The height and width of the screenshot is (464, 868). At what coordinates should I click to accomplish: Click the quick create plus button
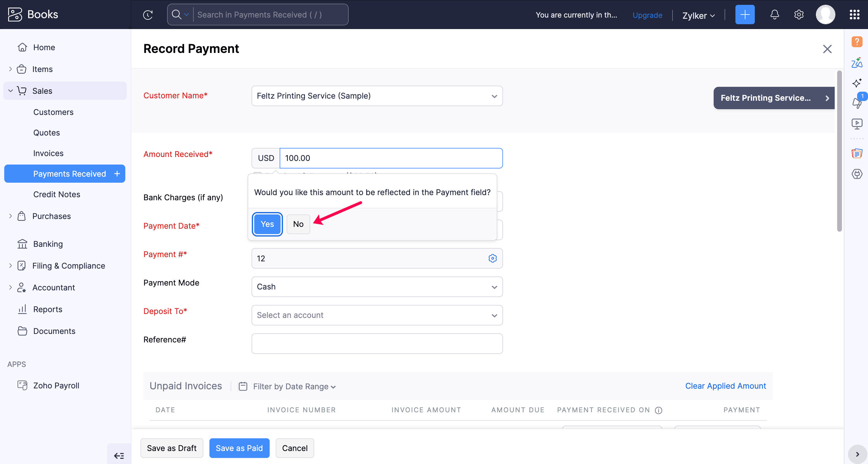click(x=745, y=15)
